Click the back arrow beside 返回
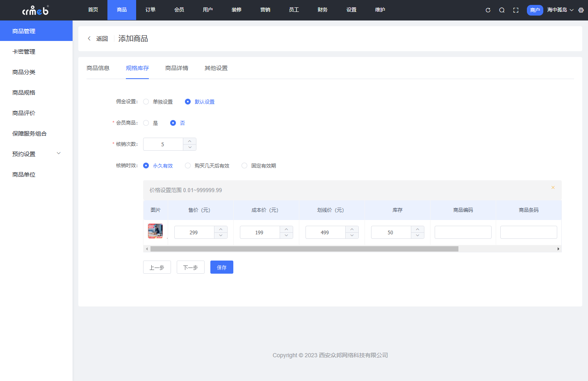The image size is (588, 381). 89,39
